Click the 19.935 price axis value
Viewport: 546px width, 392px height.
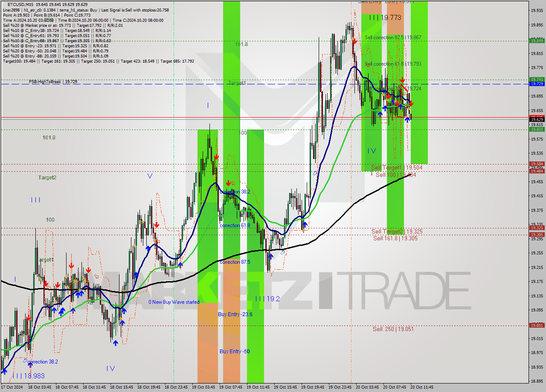537,10
